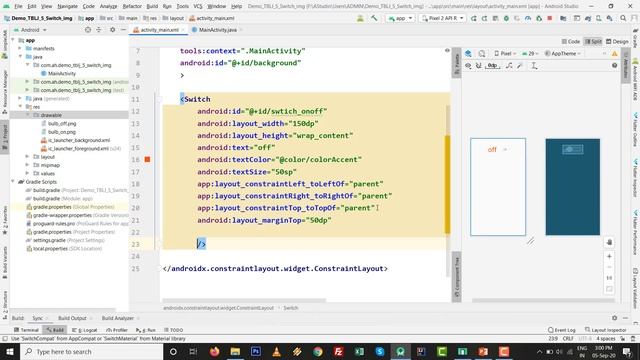Expand the layout folder in tree
640x360 pixels.
27,157
